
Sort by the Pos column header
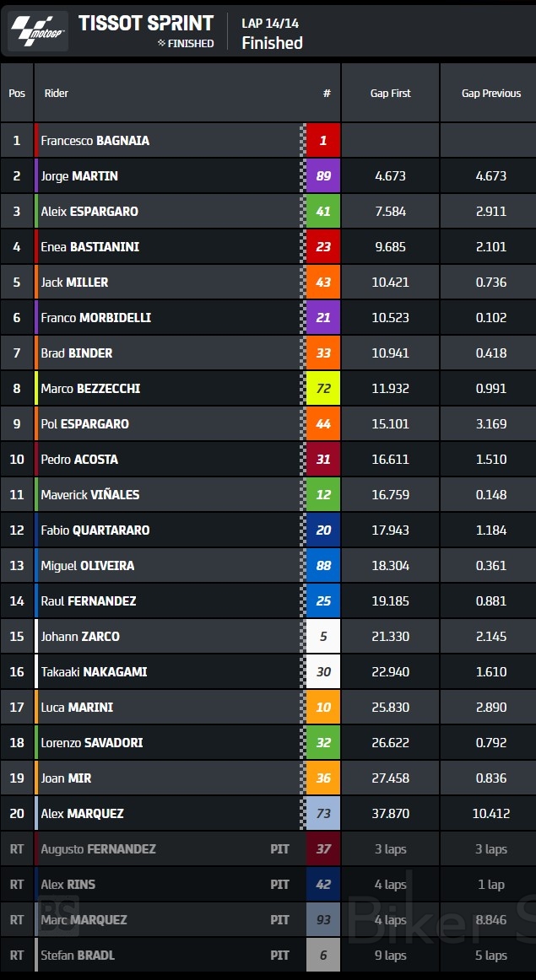click(17, 94)
